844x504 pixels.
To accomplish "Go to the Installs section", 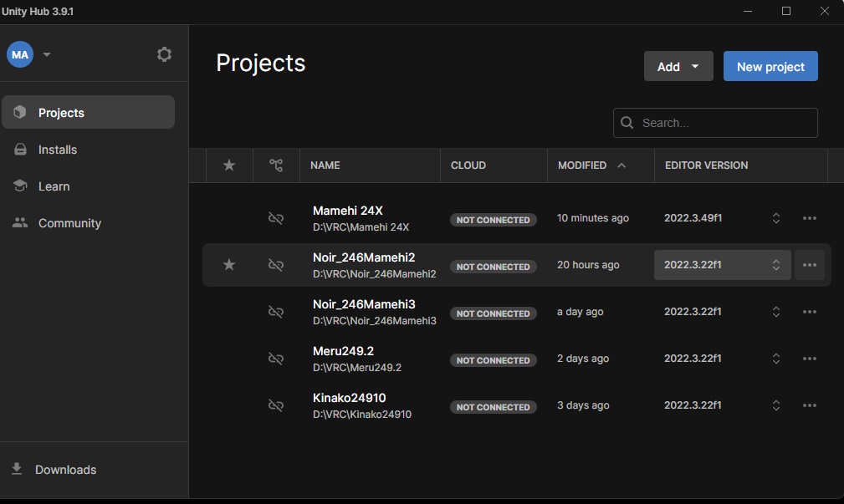I will 58,150.
